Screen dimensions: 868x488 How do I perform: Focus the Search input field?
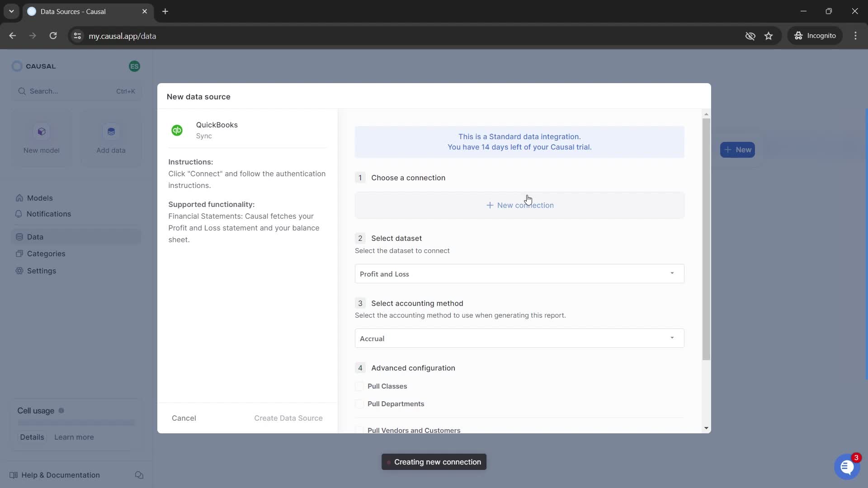click(76, 91)
